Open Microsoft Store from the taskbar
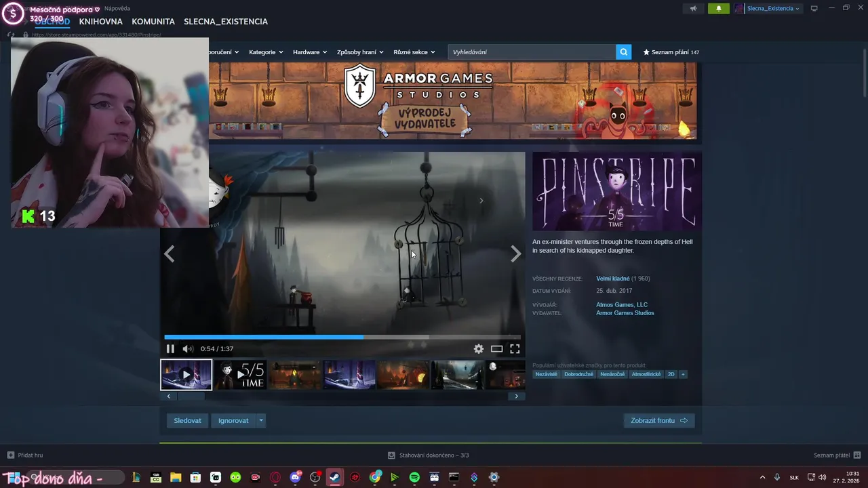The height and width of the screenshot is (488, 868). coord(195,477)
